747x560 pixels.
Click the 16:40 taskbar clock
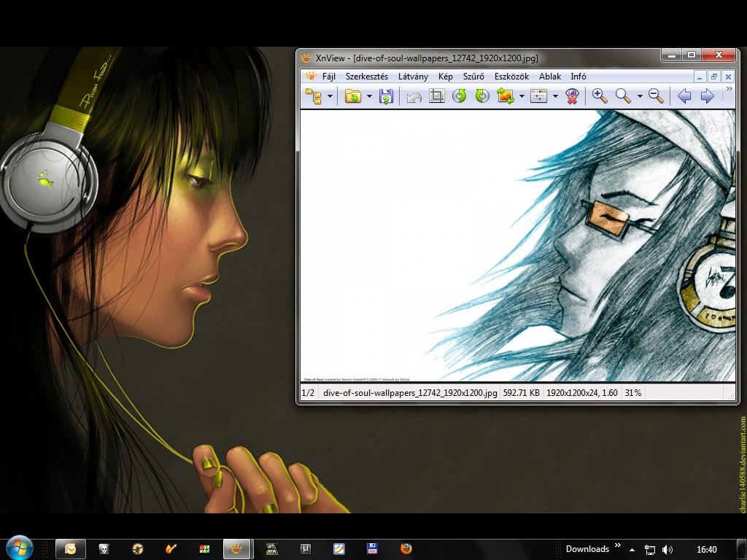pos(706,550)
